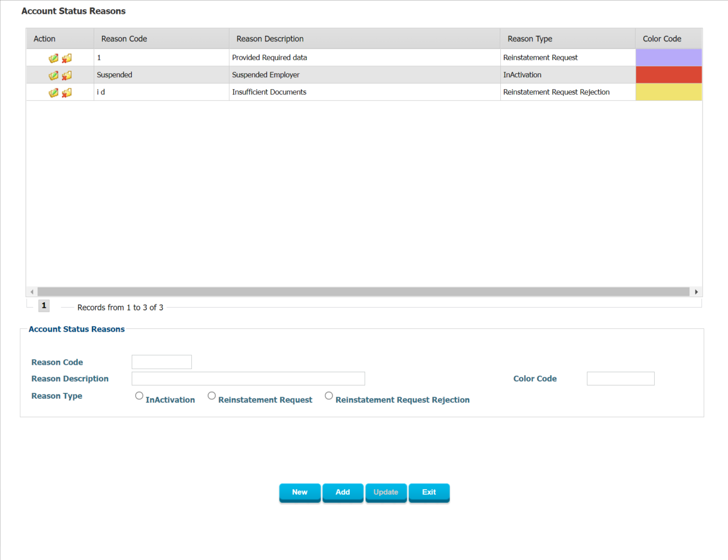Image resolution: width=728 pixels, height=560 pixels.
Task: Click the horizontal scrollbar right arrow
Action: 696,292
